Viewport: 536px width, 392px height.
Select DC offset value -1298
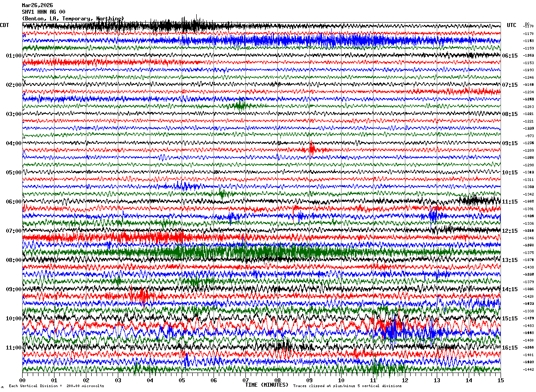pos(529,165)
